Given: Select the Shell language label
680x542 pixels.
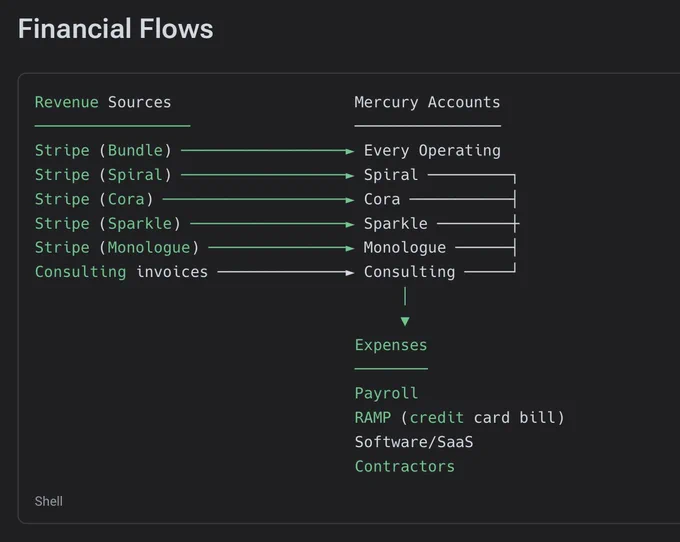Looking at the screenshot, I should 49,501.
